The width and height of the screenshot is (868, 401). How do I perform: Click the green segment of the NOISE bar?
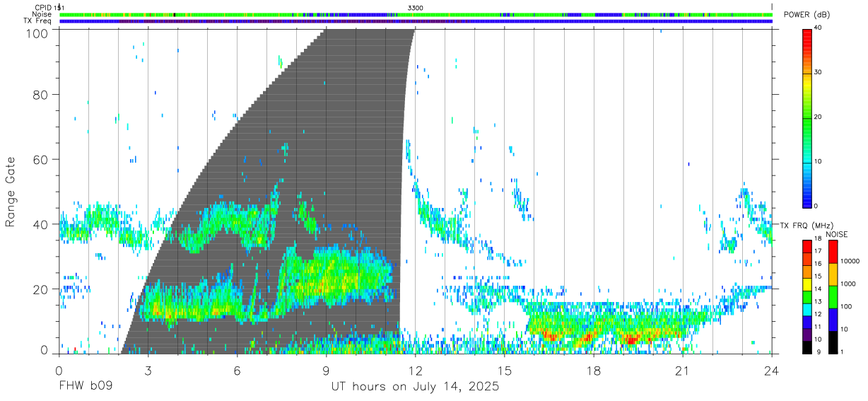[x=833, y=297]
